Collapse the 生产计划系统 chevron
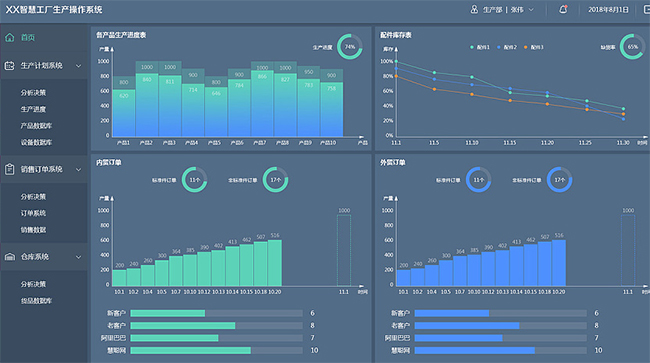The image size is (650, 363). coord(78,66)
